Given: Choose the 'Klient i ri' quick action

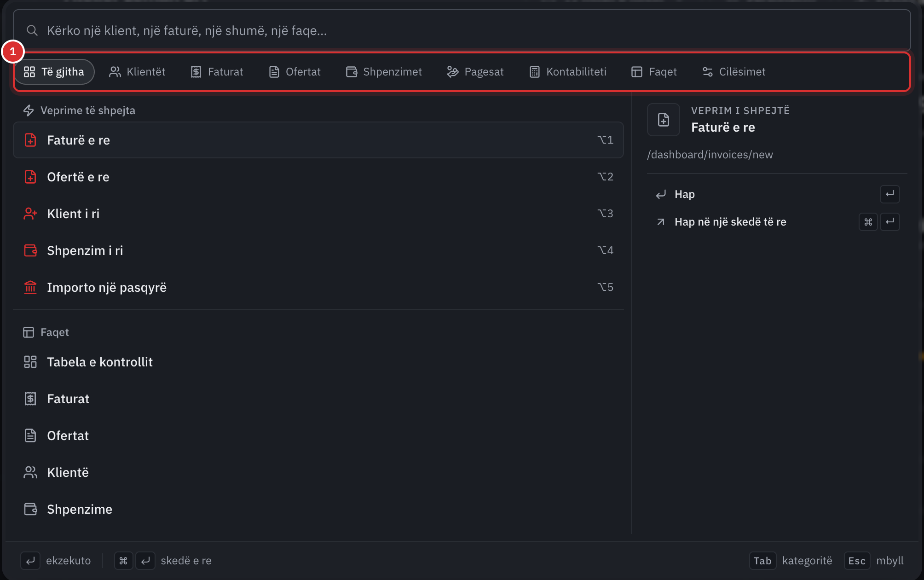Looking at the screenshot, I should [318, 214].
